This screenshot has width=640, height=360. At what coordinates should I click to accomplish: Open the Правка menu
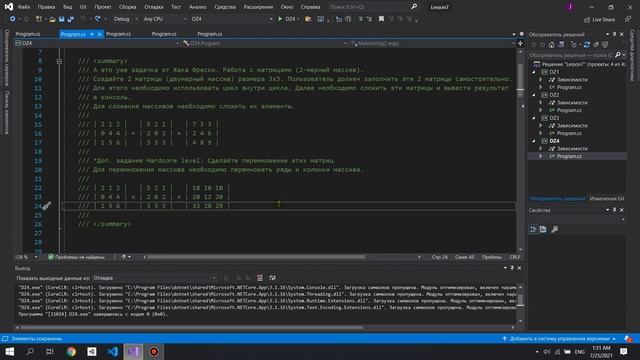(46, 7)
